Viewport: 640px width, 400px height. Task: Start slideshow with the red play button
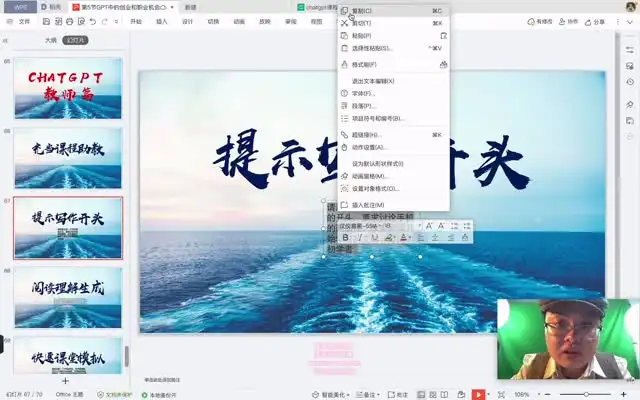pos(479,394)
